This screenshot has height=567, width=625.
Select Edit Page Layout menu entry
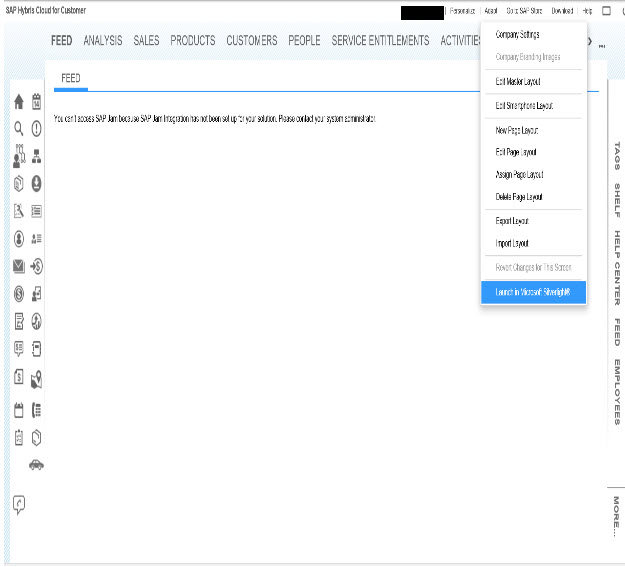(x=533, y=152)
